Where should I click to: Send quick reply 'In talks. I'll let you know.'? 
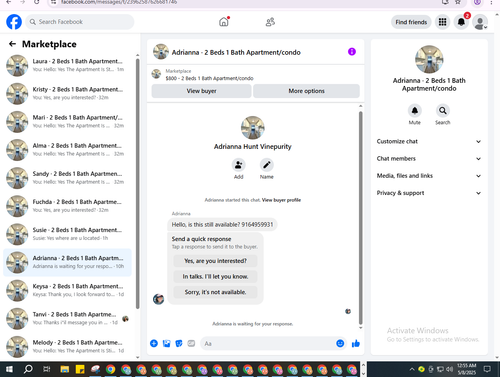[215, 277]
